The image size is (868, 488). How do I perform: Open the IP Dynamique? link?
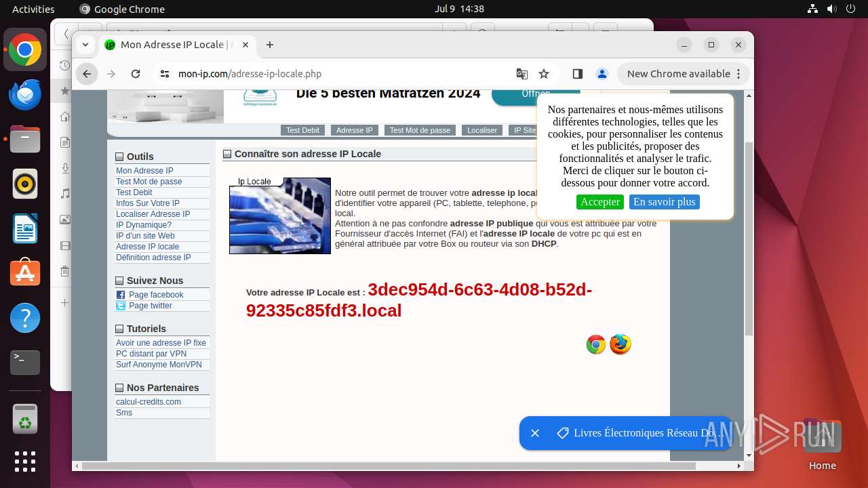(x=144, y=225)
